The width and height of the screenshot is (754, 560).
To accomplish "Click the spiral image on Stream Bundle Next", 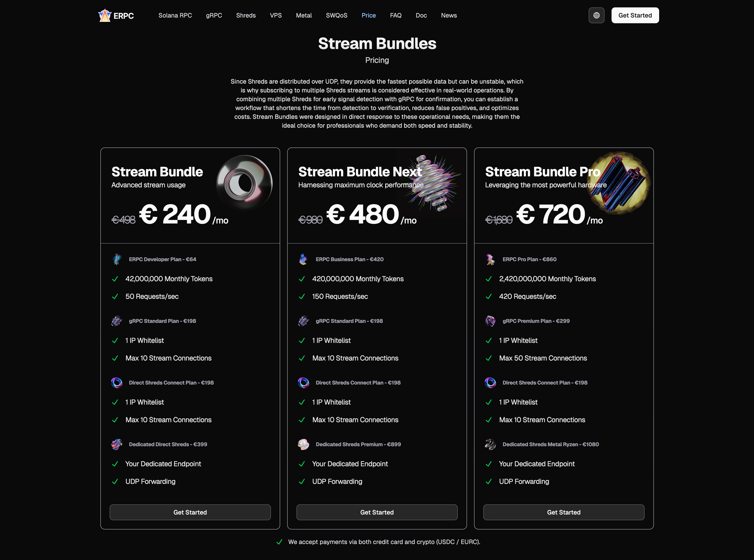I will [x=431, y=183].
